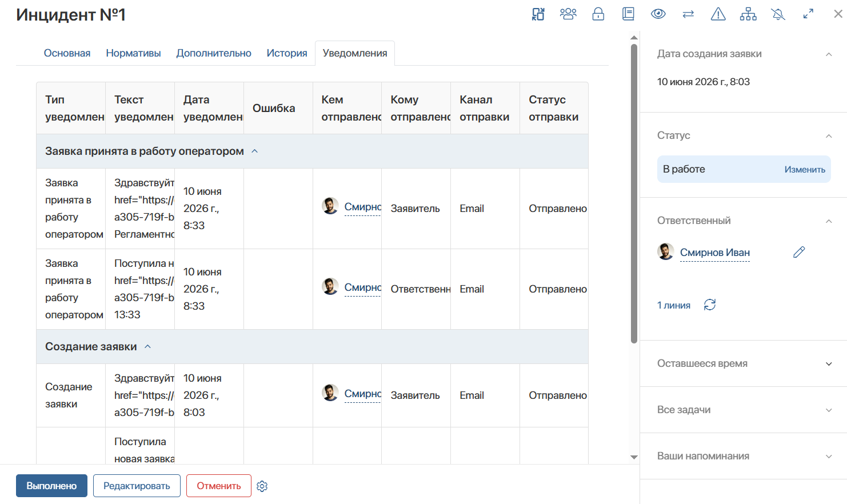Open the hierarchy structure icon

pyautogui.click(x=748, y=14)
